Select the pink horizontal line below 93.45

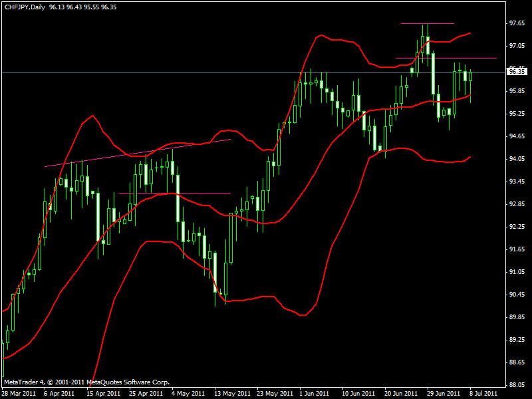[175, 193]
